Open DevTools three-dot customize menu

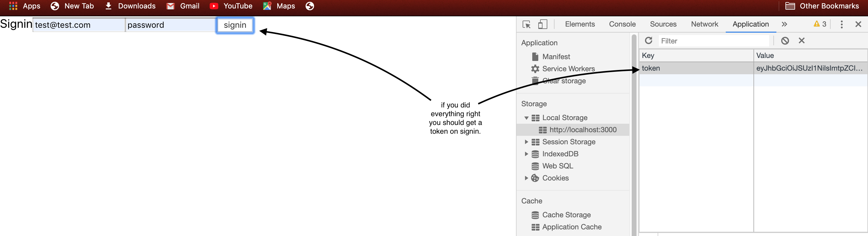click(x=841, y=24)
